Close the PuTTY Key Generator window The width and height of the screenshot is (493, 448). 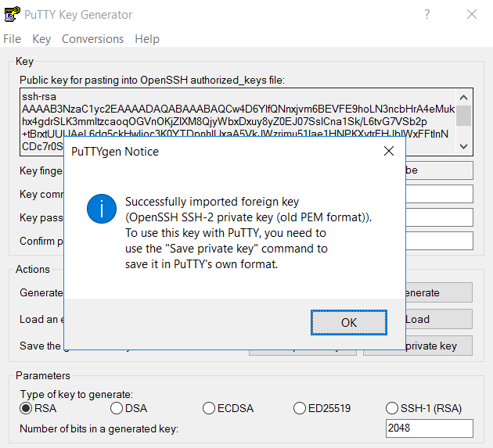(x=471, y=15)
